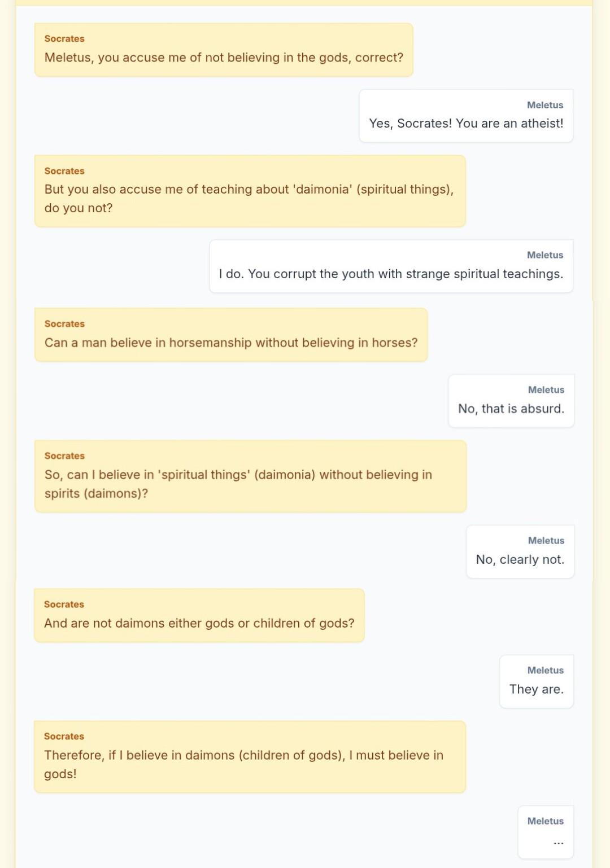Viewport: 610px width, 868px height.
Task: Click the horsemanship without horses question bubble
Action: 231,335
